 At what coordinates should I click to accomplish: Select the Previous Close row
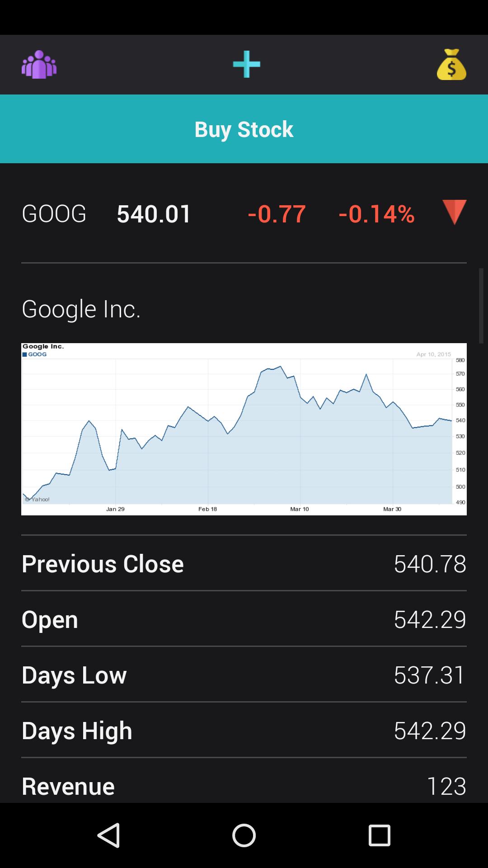tap(244, 563)
